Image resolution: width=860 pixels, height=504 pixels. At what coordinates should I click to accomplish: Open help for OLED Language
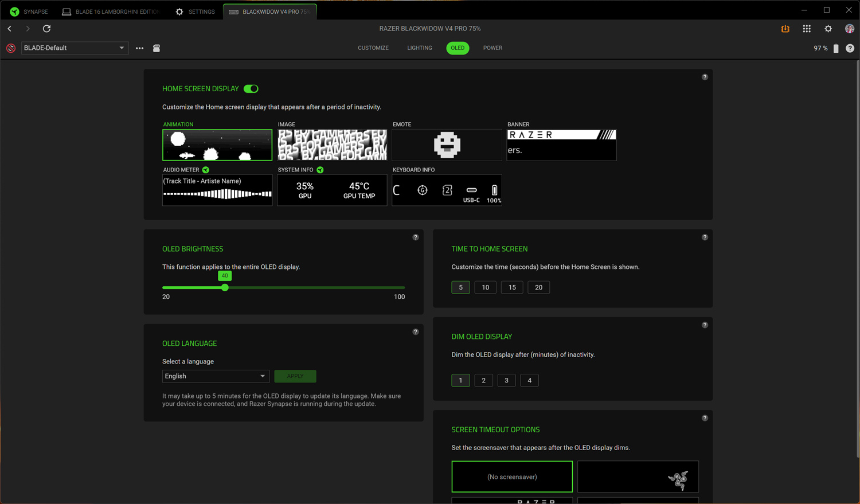pyautogui.click(x=416, y=331)
